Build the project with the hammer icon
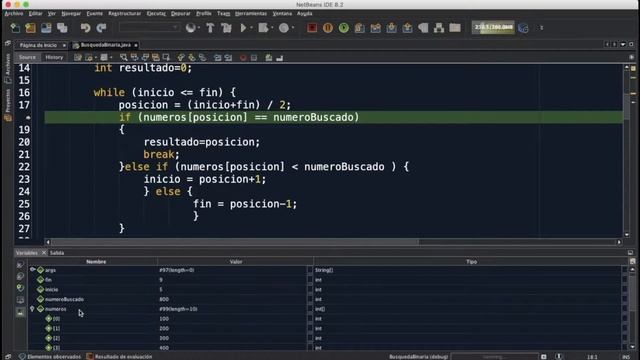The image size is (640, 360). (x=210, y=28)
